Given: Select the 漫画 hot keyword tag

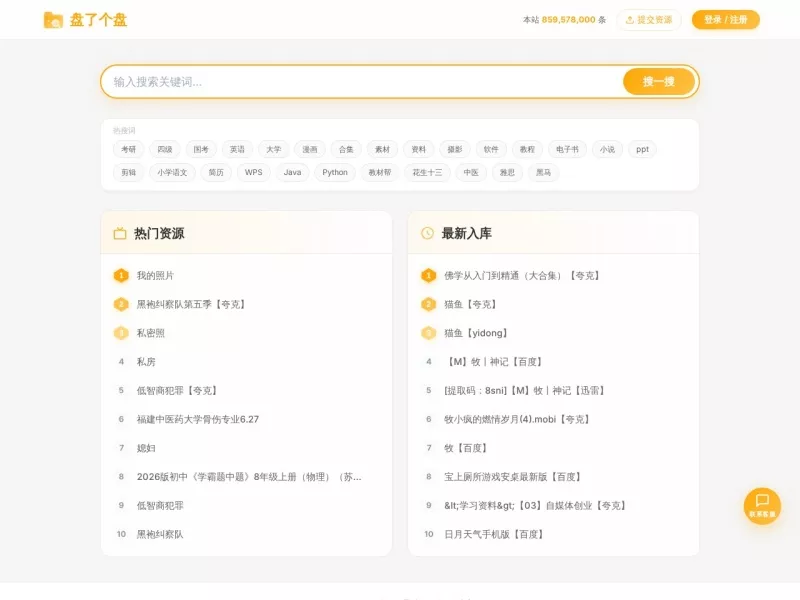Looking at the screenshot, I should pyautogui.click(x=310, y=149).
